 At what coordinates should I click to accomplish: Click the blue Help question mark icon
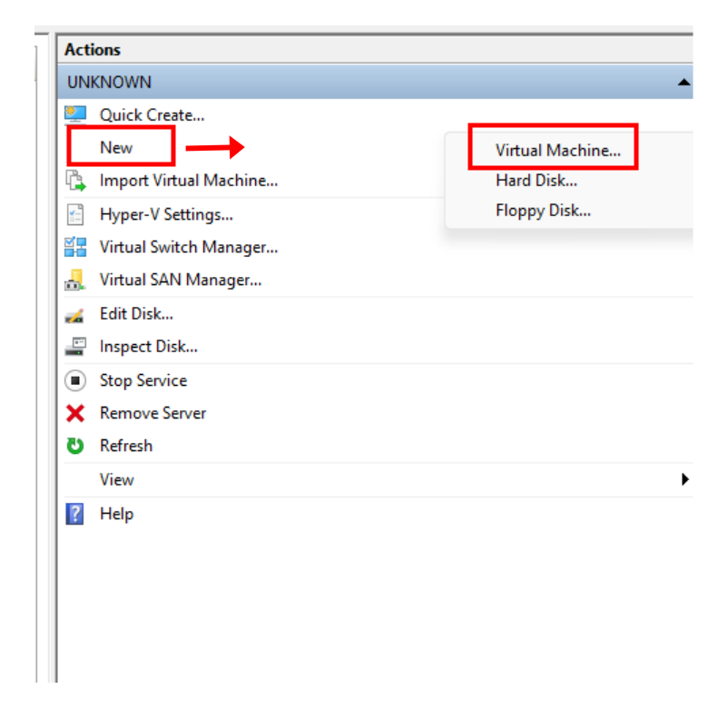[x=75, y=514]
